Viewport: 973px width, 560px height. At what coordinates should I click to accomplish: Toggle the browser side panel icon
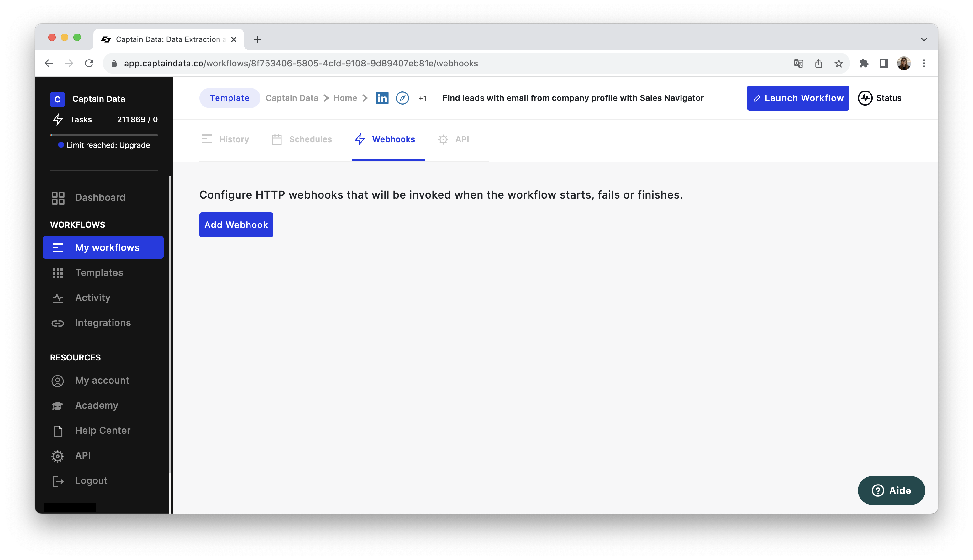pos(884,64)
